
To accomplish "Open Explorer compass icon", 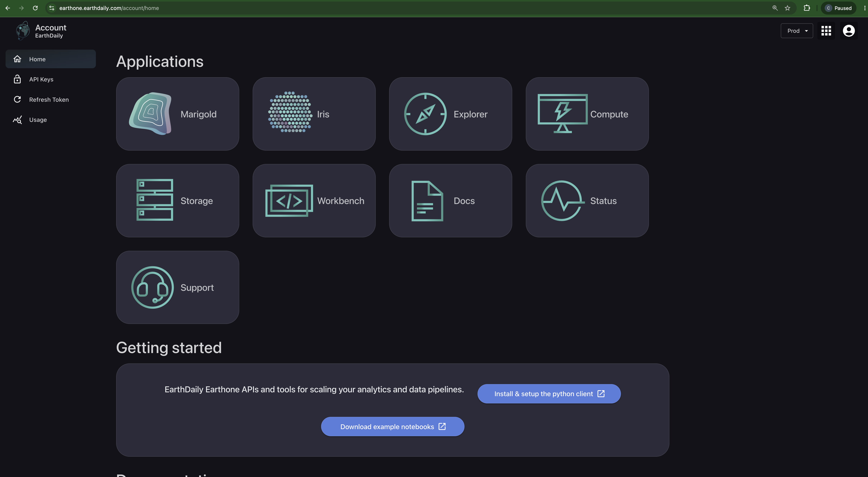I will (x=425, y=114).
